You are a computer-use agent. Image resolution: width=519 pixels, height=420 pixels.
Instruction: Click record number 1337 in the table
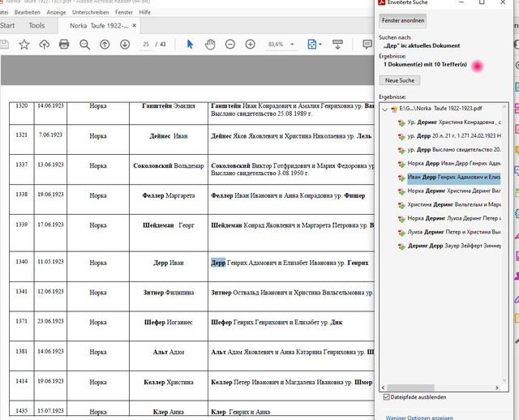[22, 165]
